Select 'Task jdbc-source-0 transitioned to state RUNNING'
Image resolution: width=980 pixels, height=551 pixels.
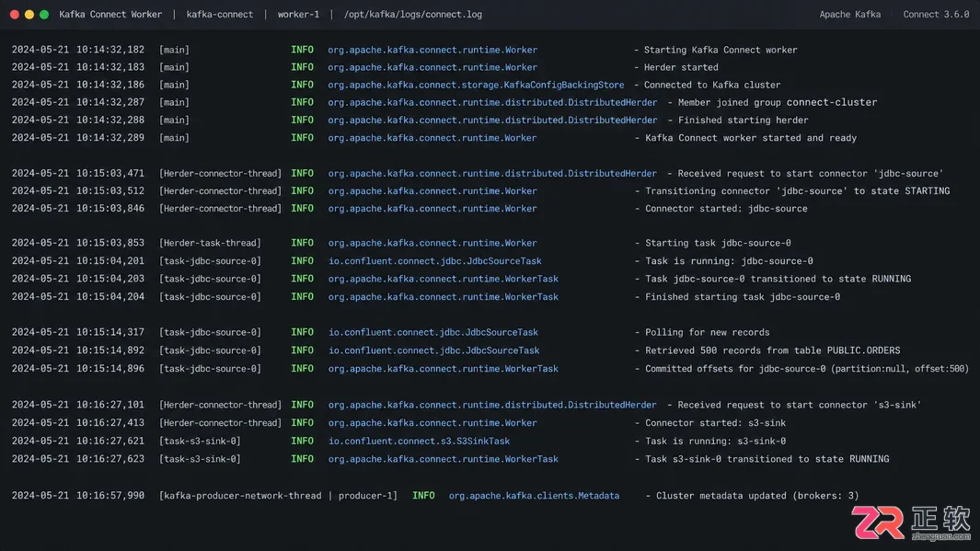pyautogui.click(x=778, y=280)
